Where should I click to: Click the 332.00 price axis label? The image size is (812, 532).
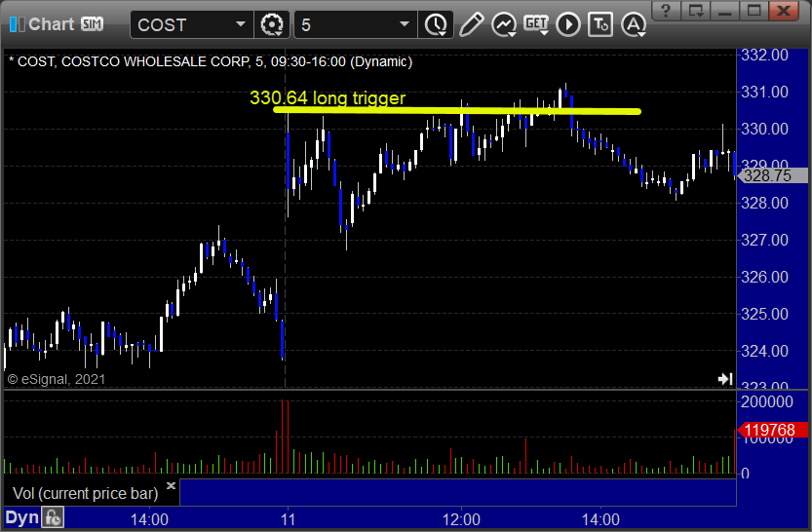coord(764,55)
